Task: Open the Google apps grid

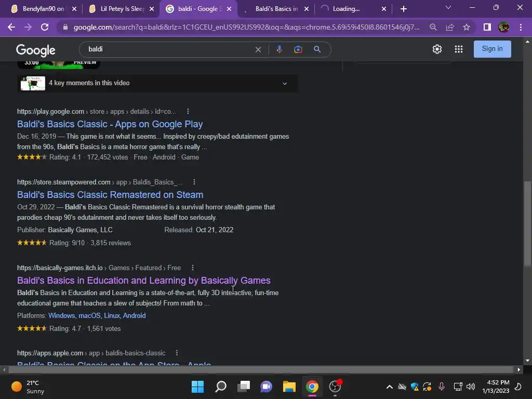Action: point(459,49)
